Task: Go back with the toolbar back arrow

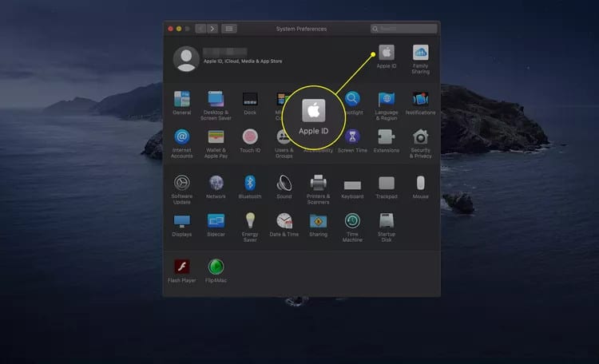Action: (200, 29)
